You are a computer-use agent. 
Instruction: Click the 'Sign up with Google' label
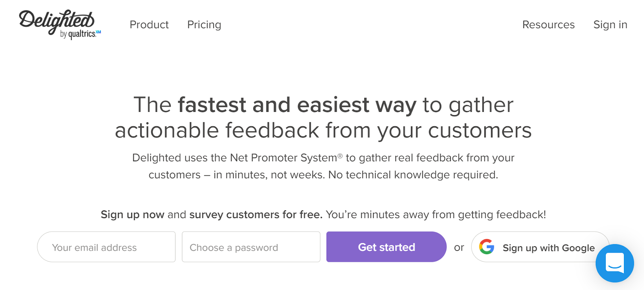point(548,248)
